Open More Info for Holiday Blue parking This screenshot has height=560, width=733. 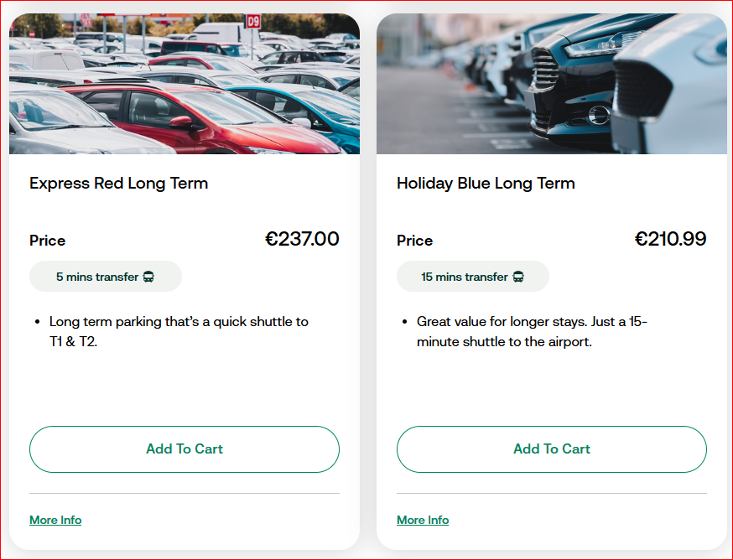click(x=423, y=520)
